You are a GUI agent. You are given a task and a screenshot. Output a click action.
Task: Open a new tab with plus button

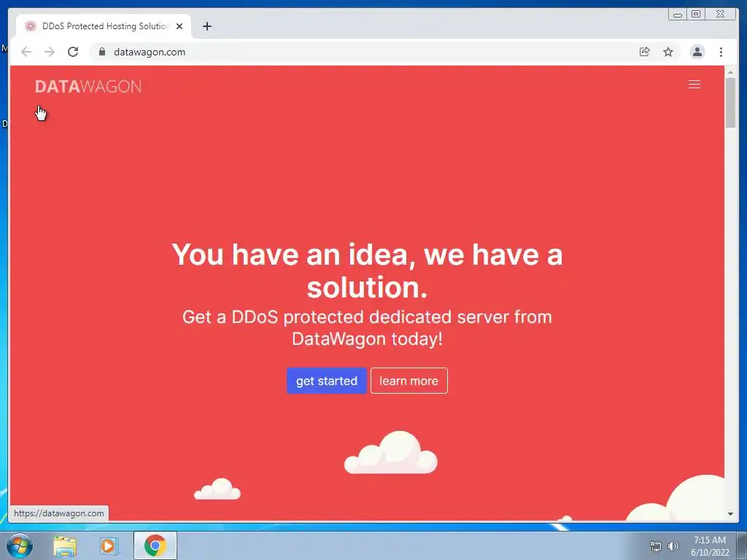(206, 26)
